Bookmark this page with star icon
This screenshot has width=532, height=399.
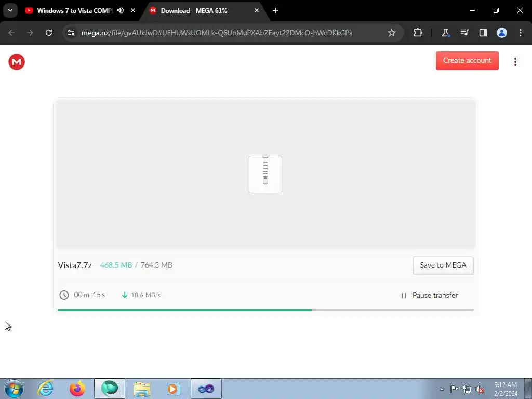[x=392, y=33]
